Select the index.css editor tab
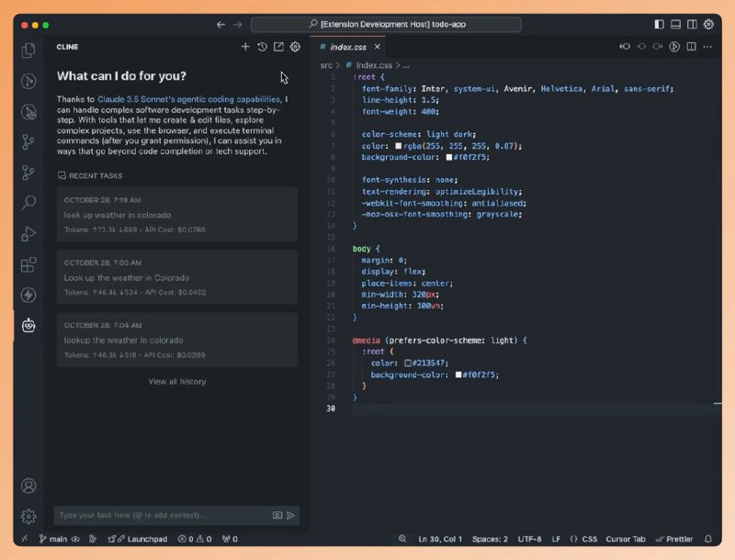The width and height of the screenshot is (735, 560). coord(348,47)
